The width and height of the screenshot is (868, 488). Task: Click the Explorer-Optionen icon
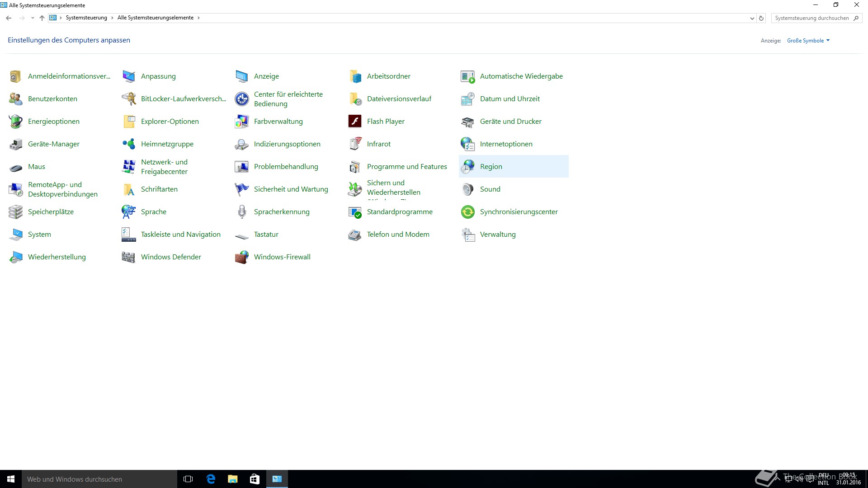[128, 122]
